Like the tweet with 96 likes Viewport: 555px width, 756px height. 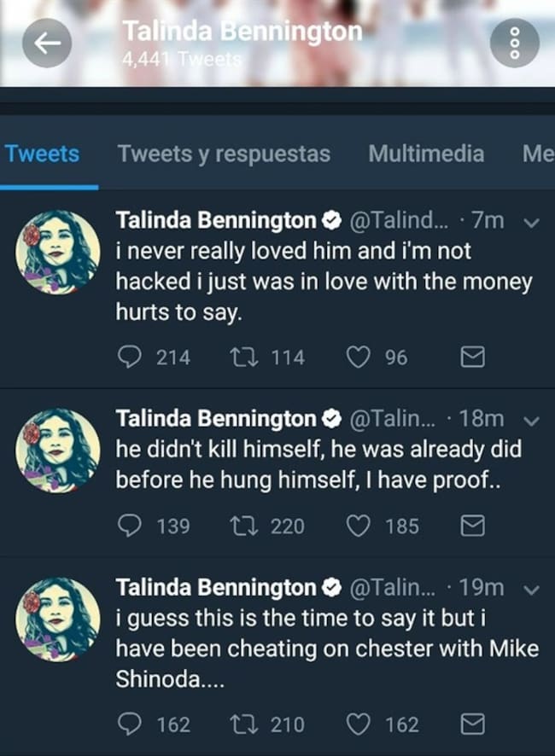click(358, 358)
